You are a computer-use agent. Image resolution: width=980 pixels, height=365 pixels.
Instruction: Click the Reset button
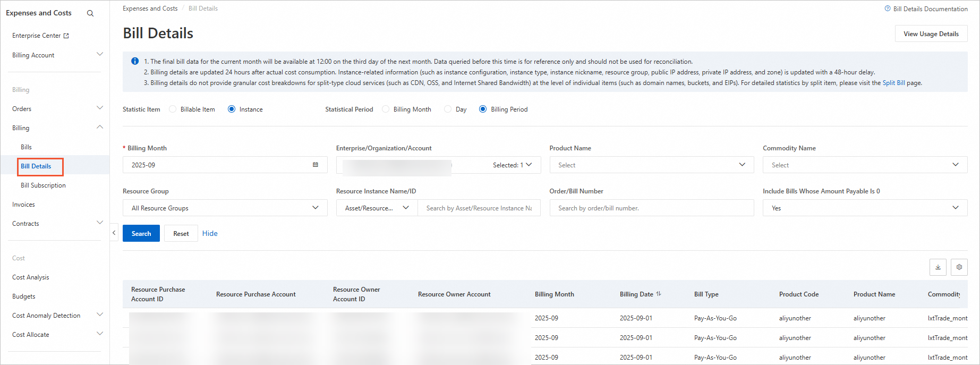181,233
